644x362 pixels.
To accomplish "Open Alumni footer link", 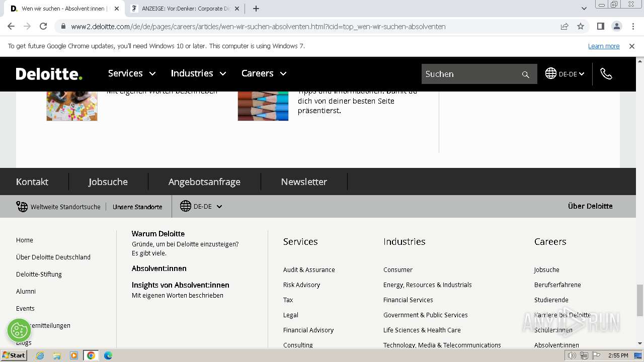I will [x=26, y=291].
